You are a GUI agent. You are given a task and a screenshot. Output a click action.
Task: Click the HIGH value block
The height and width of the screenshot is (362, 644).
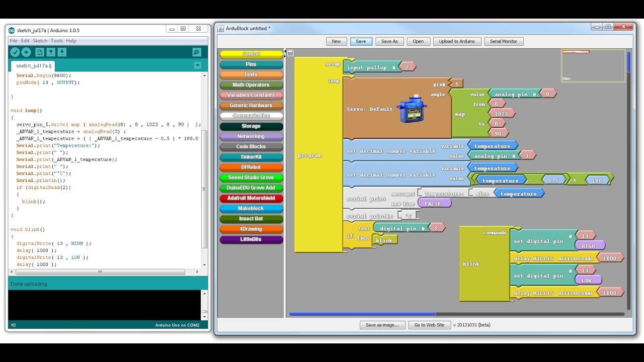[589, 246]
